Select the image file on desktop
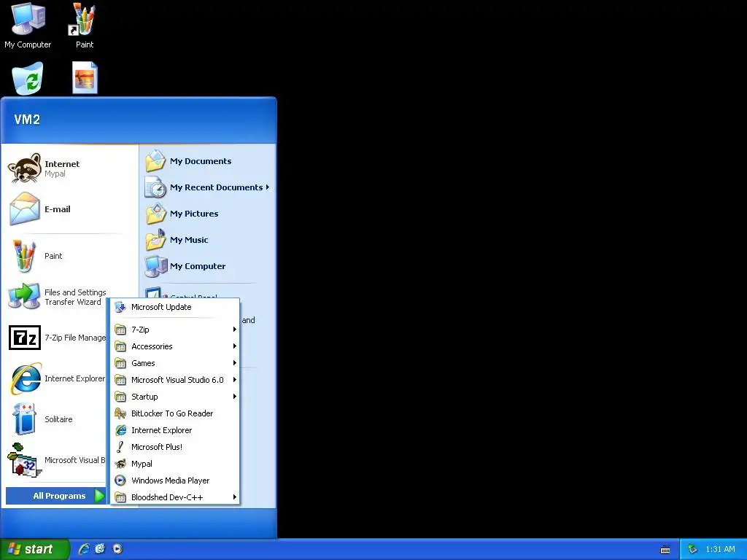747x560 pixels. tap(85, 77)
